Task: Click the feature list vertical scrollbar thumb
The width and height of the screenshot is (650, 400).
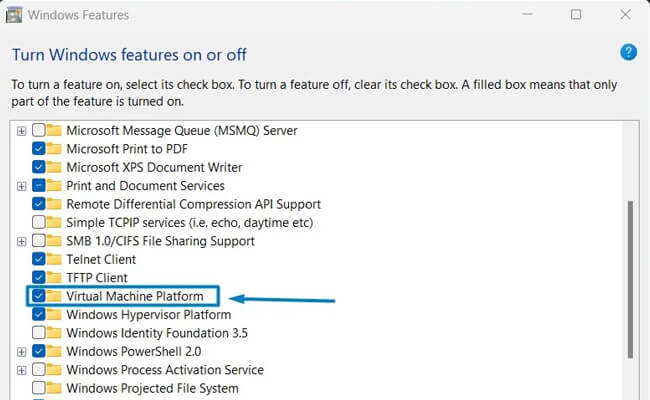Action: (631, 279)
